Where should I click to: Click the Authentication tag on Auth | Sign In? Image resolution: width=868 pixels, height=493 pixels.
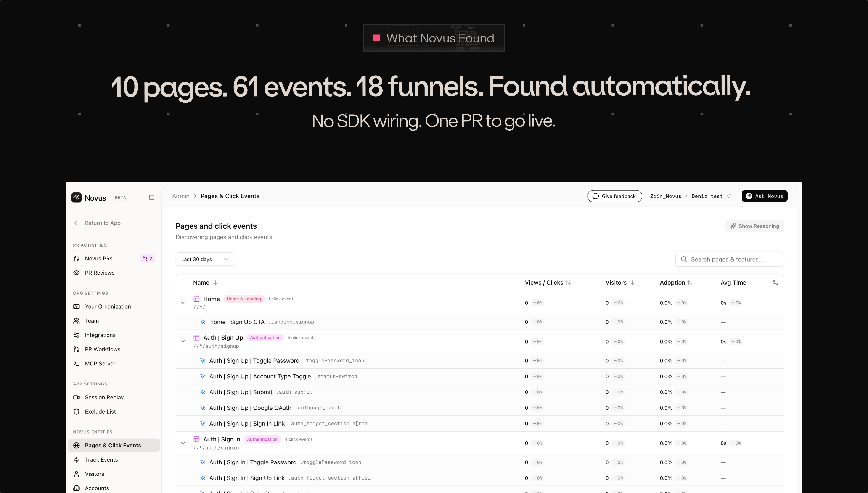click(x=262, y=439)
